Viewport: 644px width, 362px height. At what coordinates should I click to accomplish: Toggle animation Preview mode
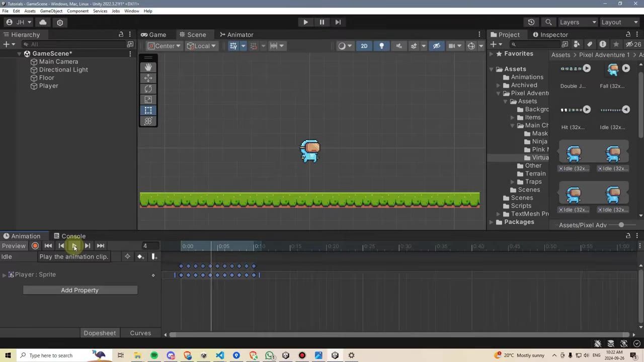[x=14, y=246]
